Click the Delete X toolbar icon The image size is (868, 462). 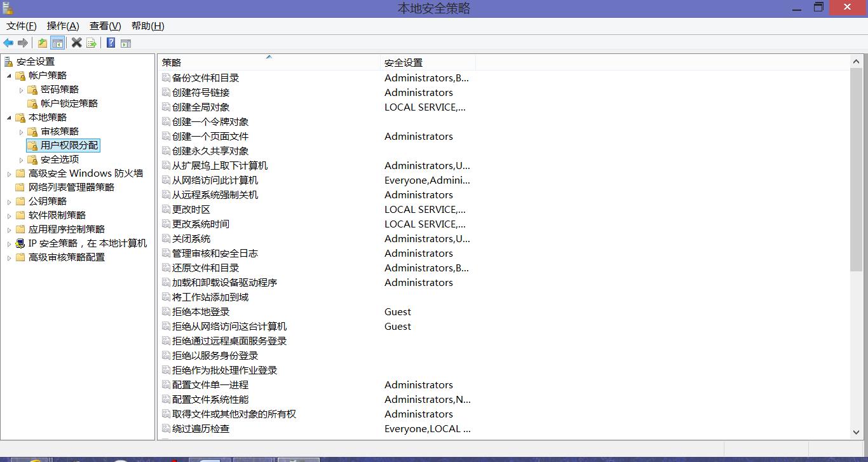pyautogui.click(x=76, y=43)
